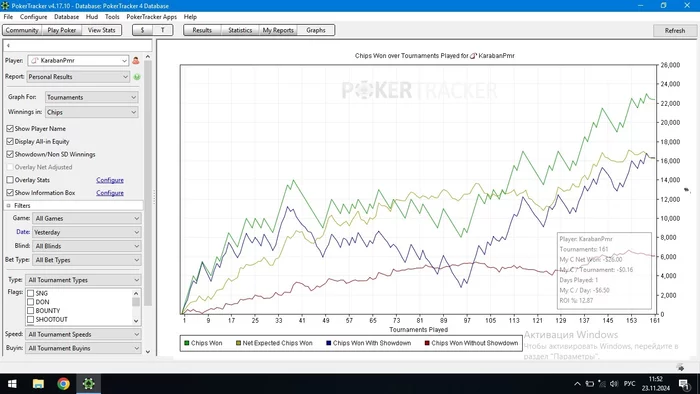Click the Community button
The width and height of the screenshot is (700, 394).
[x=22, y=30]
